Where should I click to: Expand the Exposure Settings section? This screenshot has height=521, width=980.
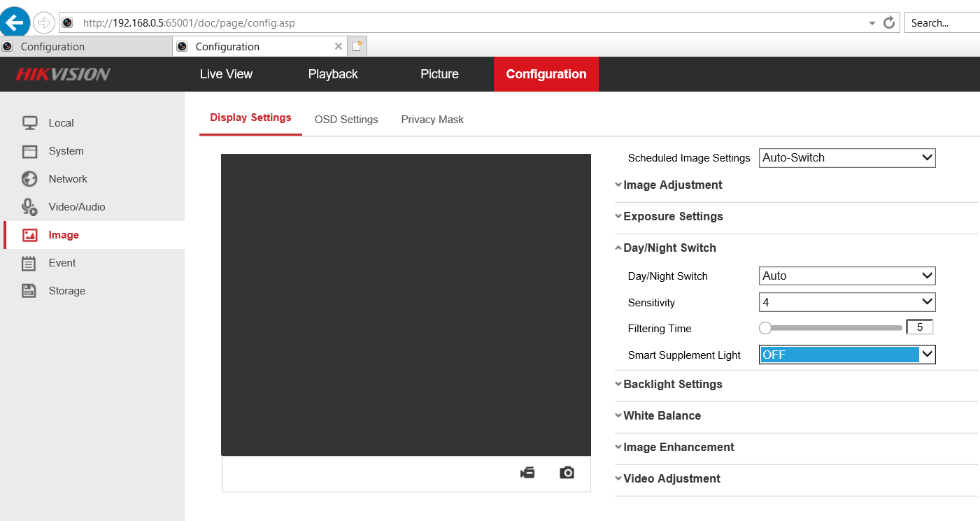(672, 217)
